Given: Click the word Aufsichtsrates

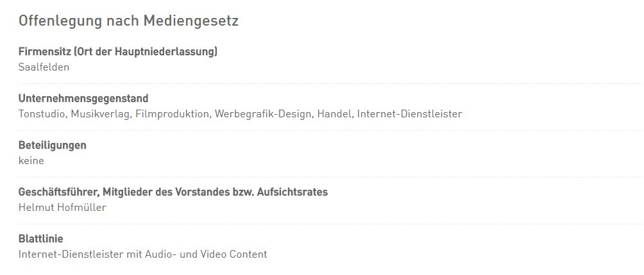Looking at the screenshot, I should [292, 192].
